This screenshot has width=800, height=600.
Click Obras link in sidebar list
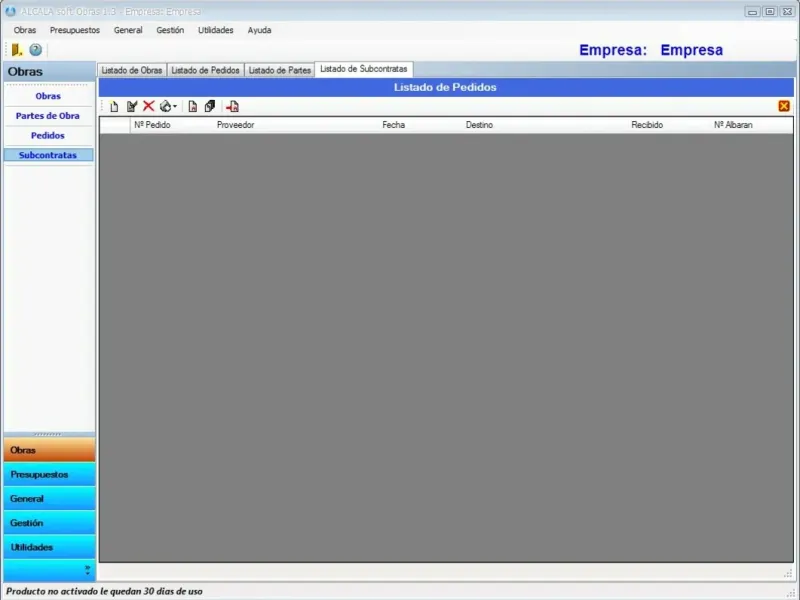[x=48, y=96]
